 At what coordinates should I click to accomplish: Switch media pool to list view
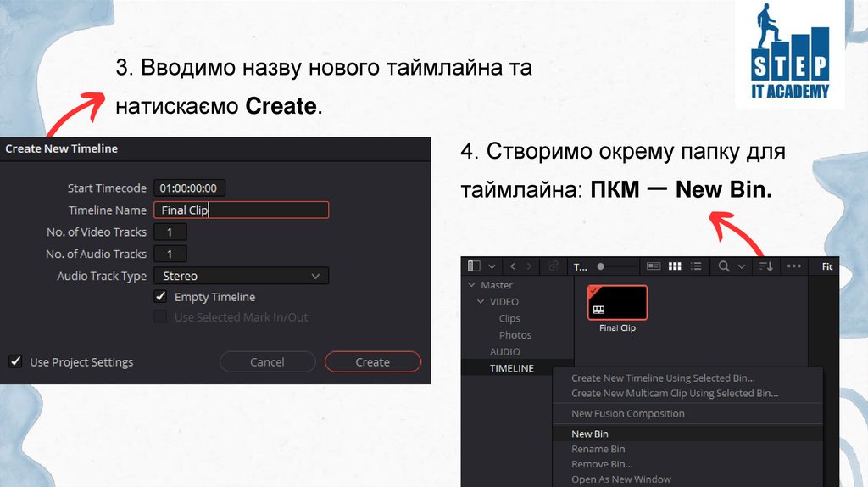(x=696, y=266)
